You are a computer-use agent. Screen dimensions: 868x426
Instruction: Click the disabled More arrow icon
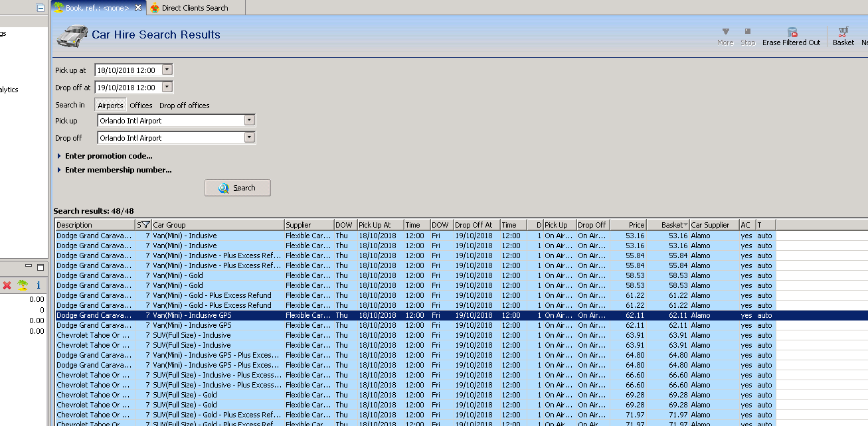coord(725,31)
